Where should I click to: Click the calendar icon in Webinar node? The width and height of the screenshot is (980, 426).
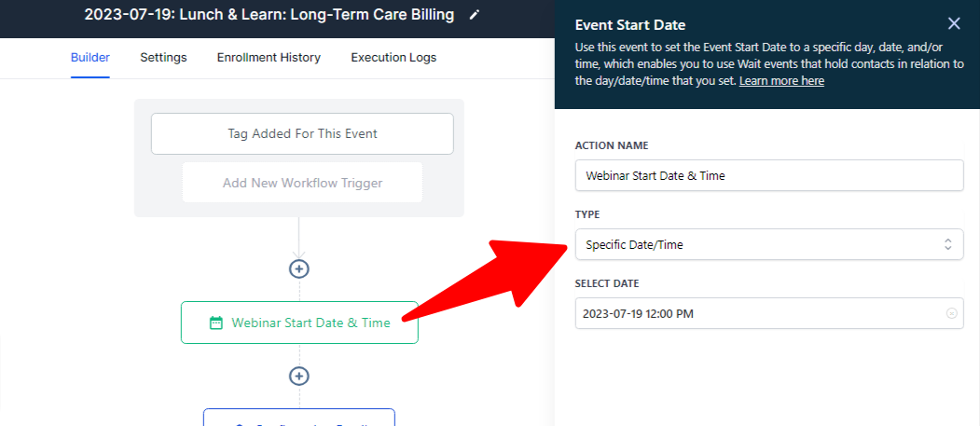click(x=215, y=323)
